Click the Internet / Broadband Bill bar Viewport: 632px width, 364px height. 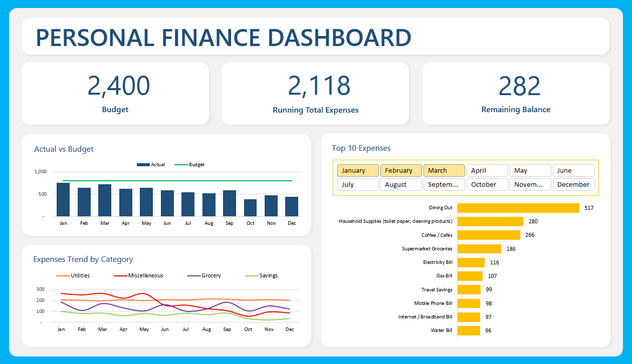coord(469,317)
